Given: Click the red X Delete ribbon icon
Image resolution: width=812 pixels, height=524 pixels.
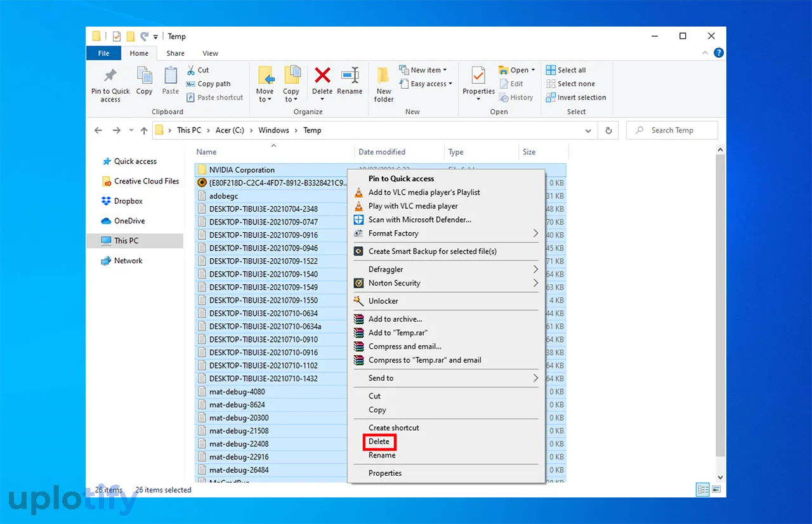Looking at the screenshot, I should point(322,76).
